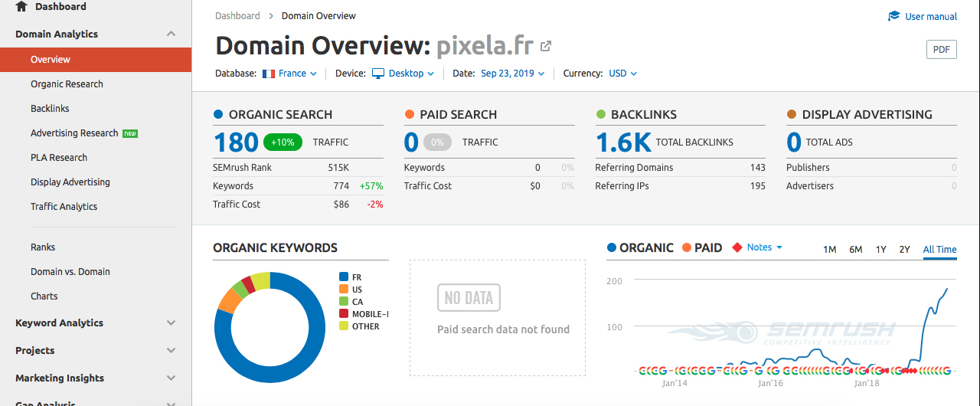Screen dimensions: 980x406
Task: Click the PDF export button
Action: click(x=942, y=50)
